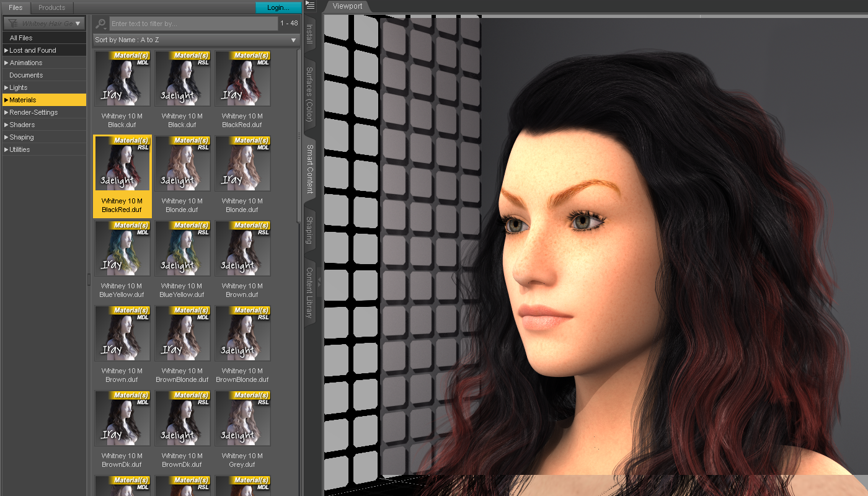Open the Whitney Hair filter dropdown
This screenshot has width=868, height=496.
tap(45, 24)
